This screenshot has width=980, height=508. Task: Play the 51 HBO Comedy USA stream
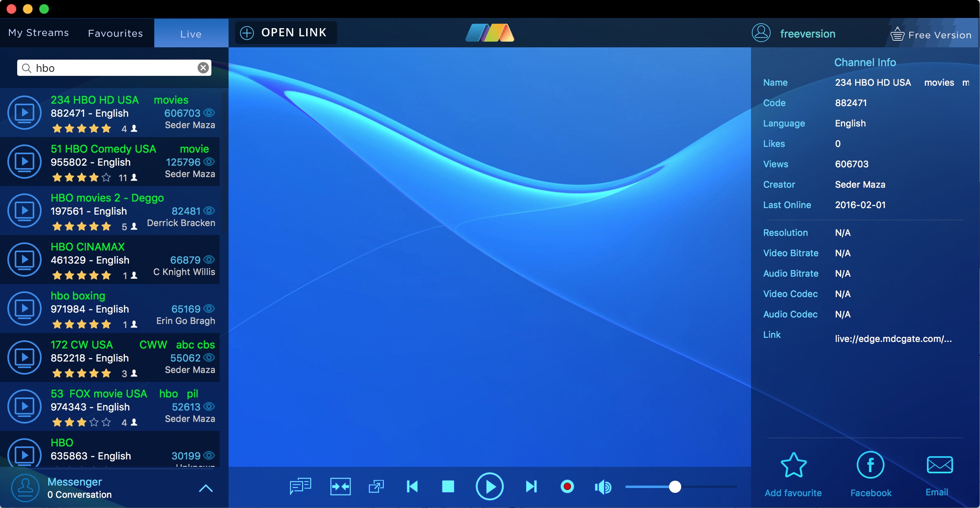(x=24, y=162)
